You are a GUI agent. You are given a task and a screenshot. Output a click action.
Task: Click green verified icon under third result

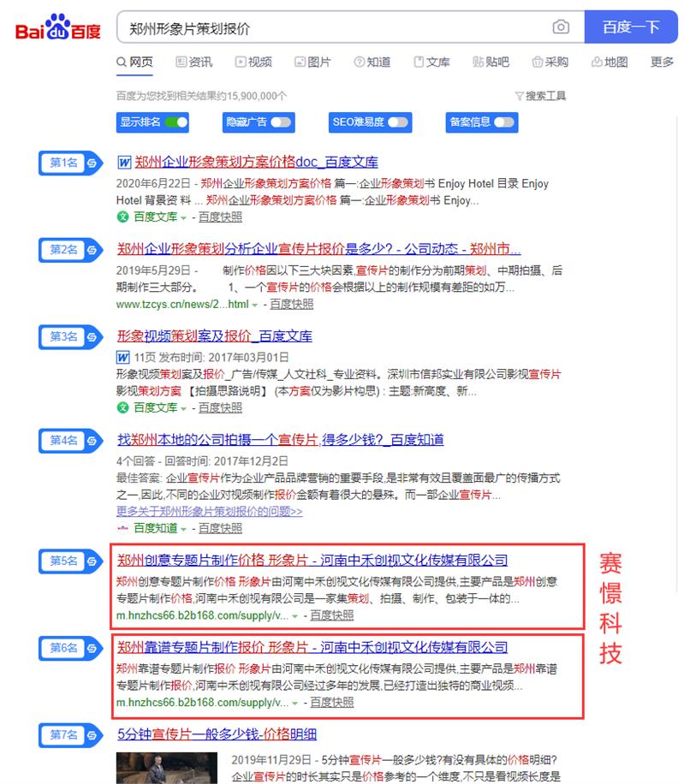pos(122,407)
